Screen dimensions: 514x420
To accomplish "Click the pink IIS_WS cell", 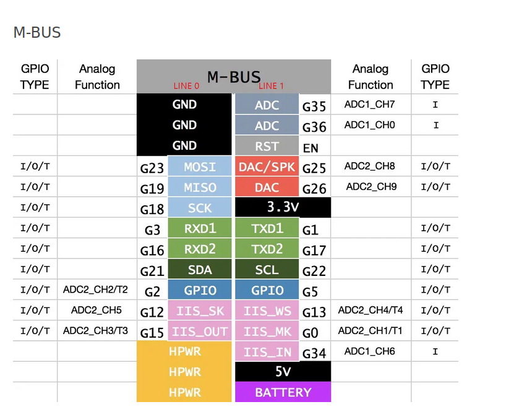I will coord(267,311).
